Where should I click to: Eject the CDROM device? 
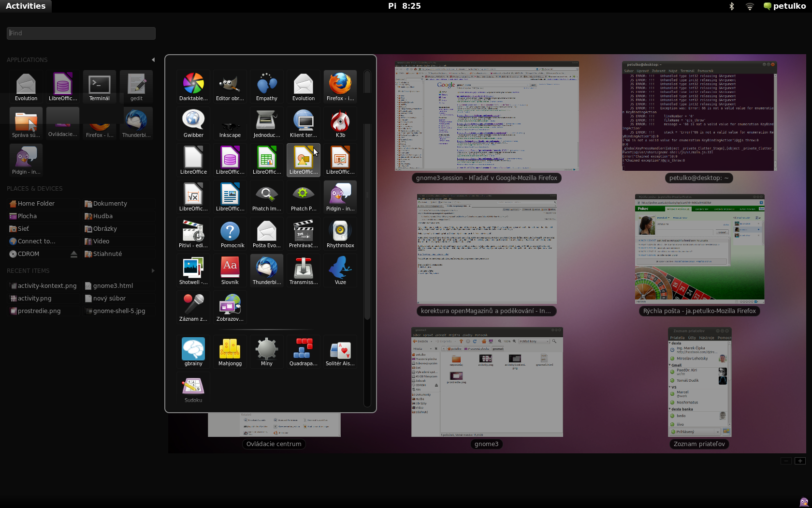coord(74,254)
